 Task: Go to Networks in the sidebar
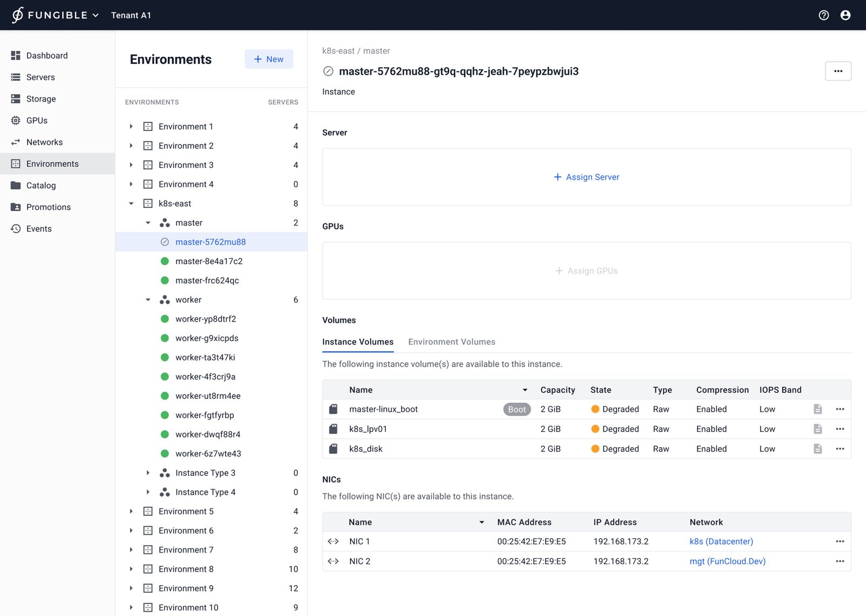44,142
